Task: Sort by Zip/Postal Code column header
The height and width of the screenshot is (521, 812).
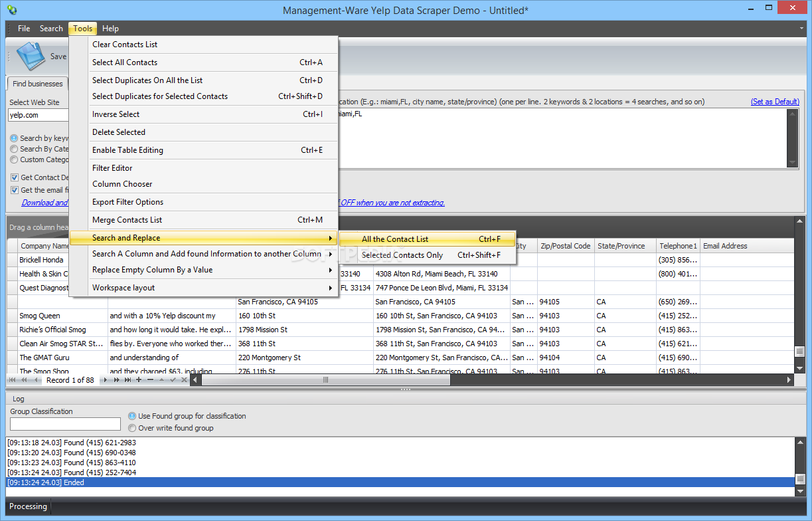Action: [566, 246]
